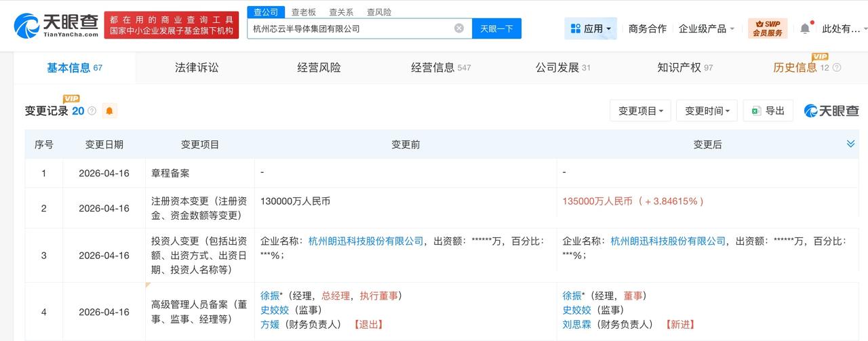Open 史姣姣 link in 变更前 column

275,310
